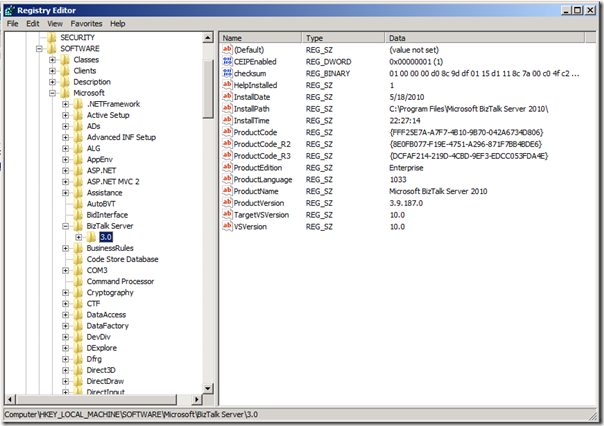Click the checksum binary value icon
604x426 pixels.
point(227,73)
